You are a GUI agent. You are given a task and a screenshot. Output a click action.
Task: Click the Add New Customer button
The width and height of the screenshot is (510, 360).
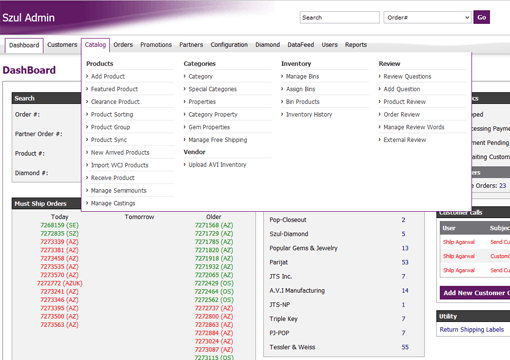(x=475, y=293)
